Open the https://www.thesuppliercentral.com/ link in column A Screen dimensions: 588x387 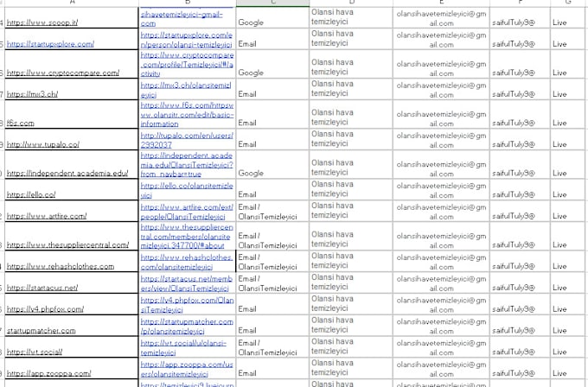point(67,244)
